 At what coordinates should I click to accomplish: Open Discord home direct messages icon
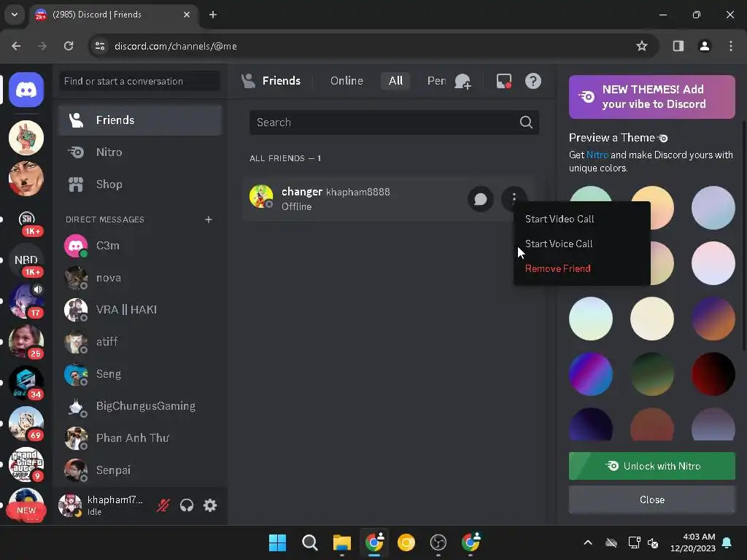tap(26, 90)
